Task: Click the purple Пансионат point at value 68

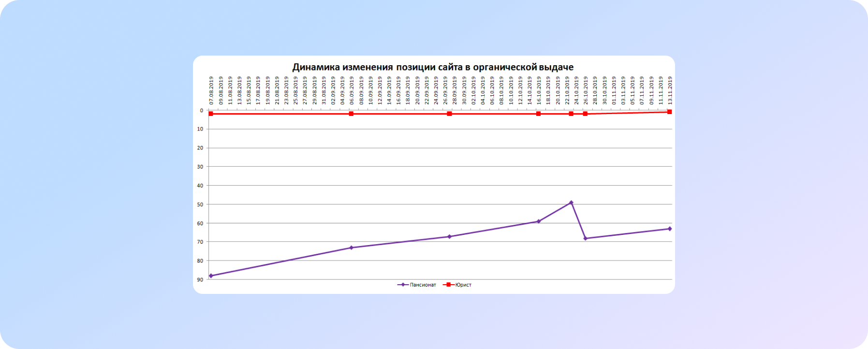Action: tap(585, 238)
